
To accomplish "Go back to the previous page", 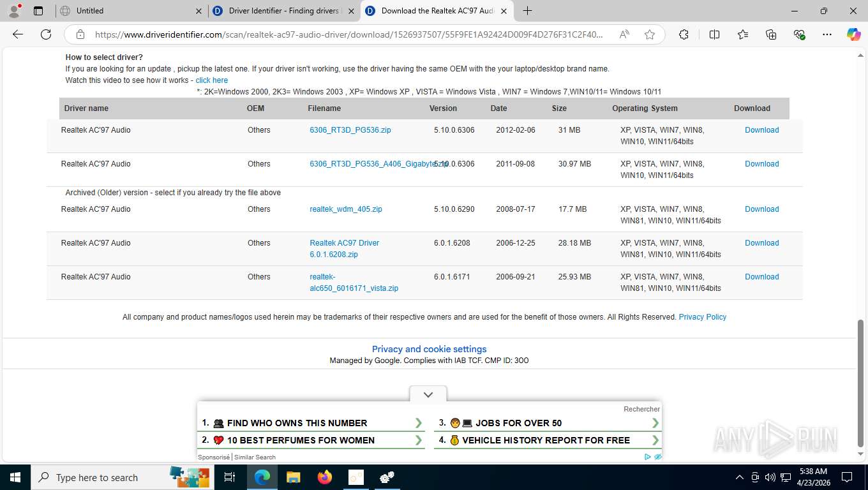I will coord(18,34).
